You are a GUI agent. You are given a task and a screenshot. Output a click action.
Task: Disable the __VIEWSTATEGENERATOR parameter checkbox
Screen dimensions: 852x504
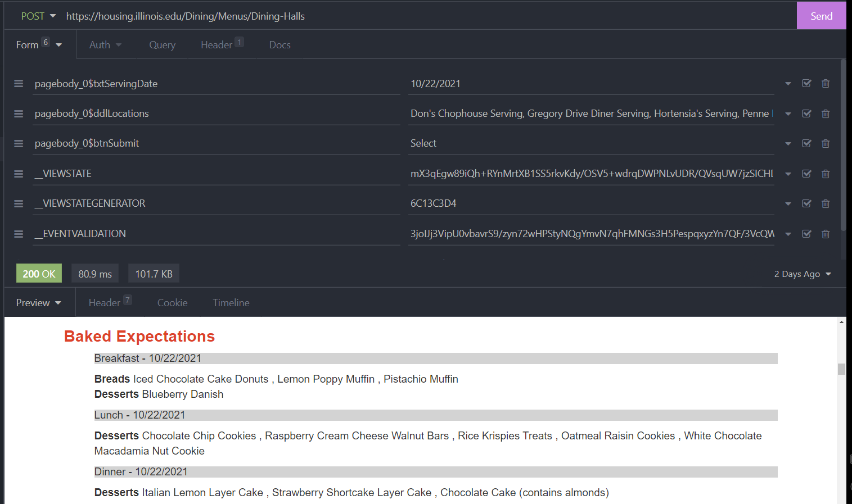coord(806,203)
